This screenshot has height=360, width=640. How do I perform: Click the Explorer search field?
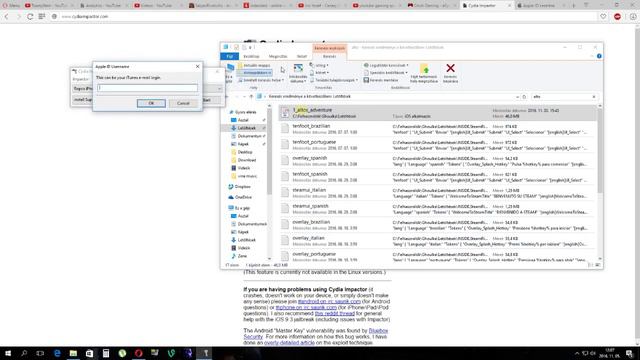(561, 97)
